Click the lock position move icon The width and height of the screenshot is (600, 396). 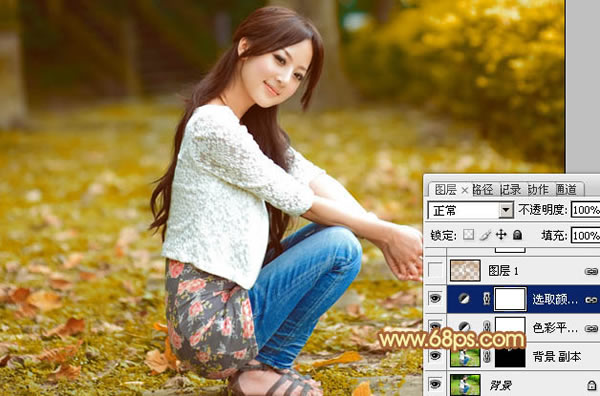[x=501, y=235]
